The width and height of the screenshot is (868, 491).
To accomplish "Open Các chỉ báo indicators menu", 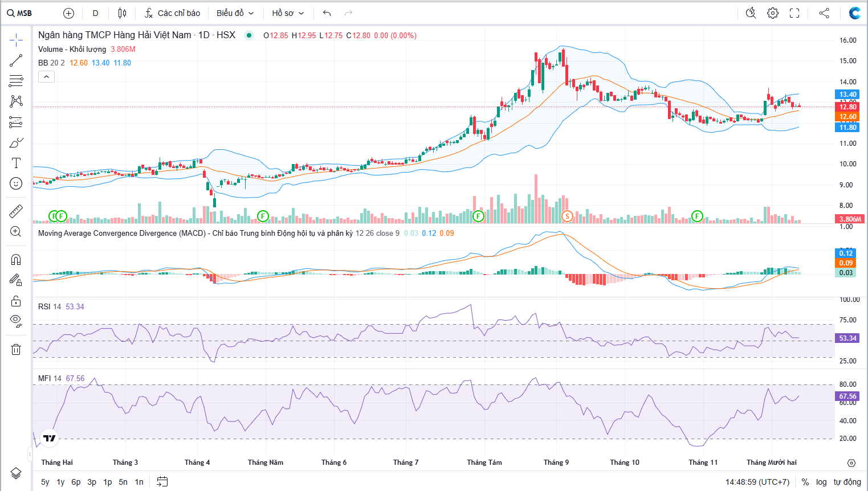I will pos(172,13).
